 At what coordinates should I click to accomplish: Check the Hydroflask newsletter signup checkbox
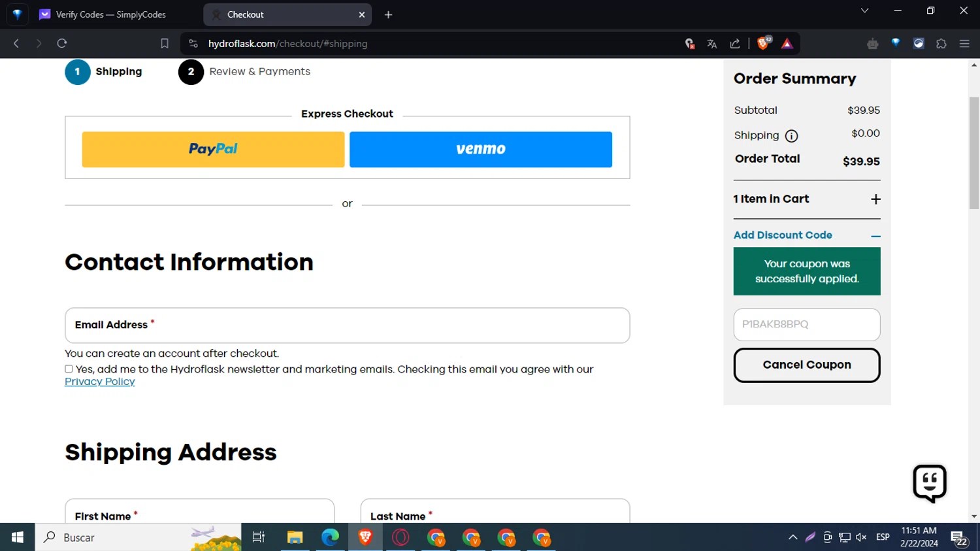click(x=69, y=369)
